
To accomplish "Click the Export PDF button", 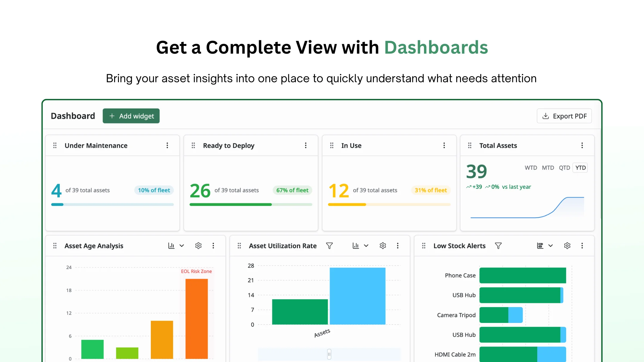I will tap(564, 116).
